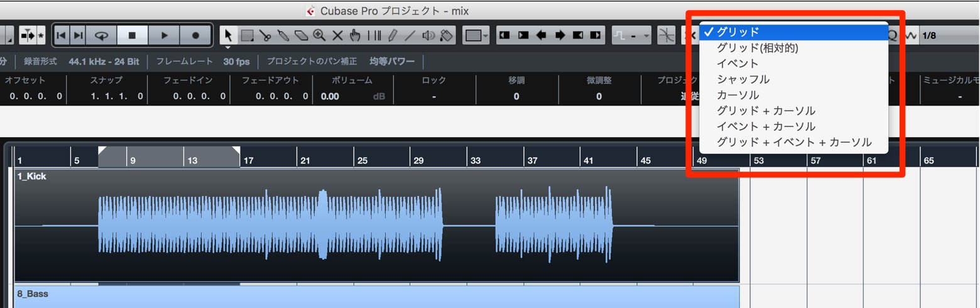Edit the ボリューム 0.00 dB value
The image size is (980, 308).
352,96
